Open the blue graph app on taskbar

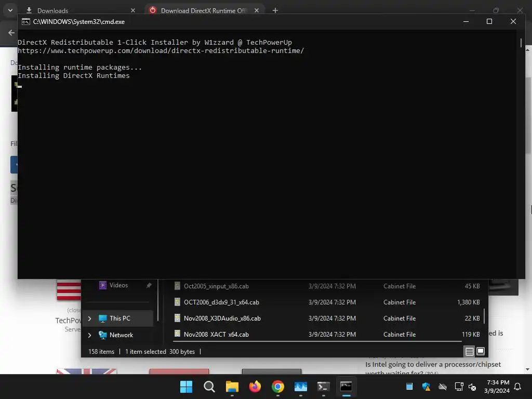click(301, 387)
